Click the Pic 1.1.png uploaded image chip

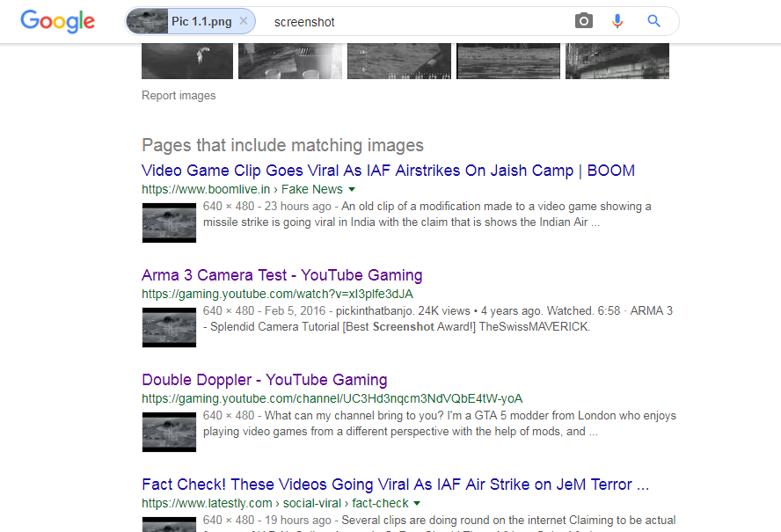[190, 21]
